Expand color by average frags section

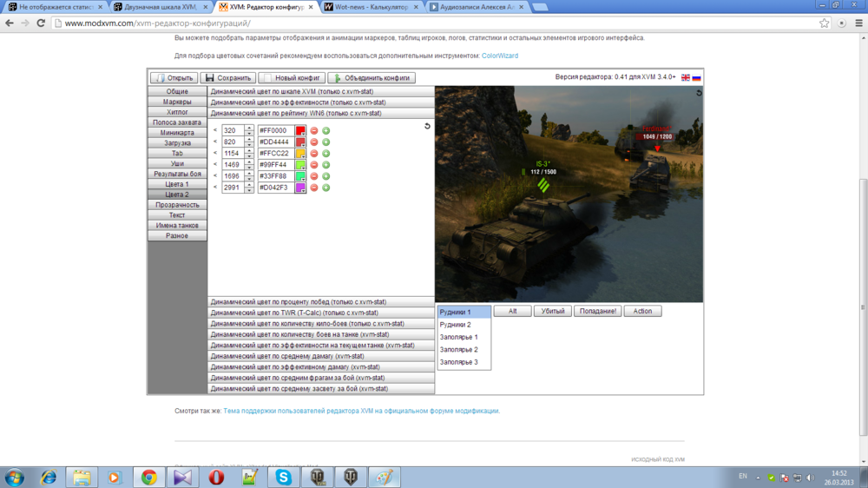pos(321,378)
